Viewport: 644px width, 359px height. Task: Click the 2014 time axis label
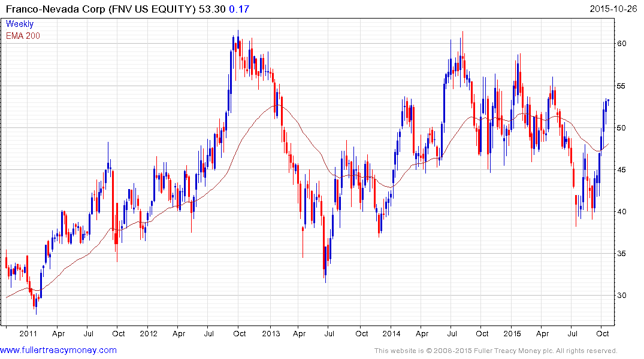pos(391,333)
